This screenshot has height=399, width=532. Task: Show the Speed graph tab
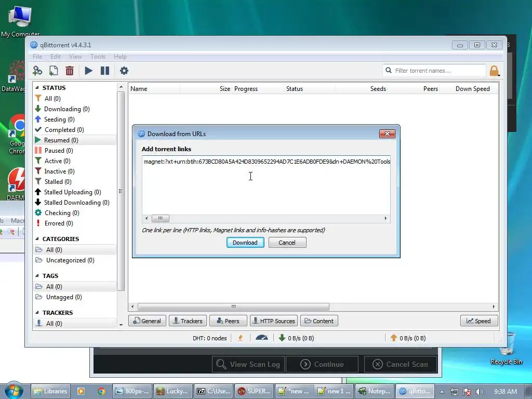(479, 321)
